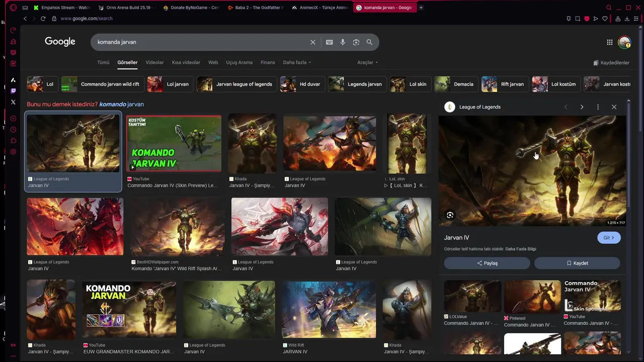The image size is (644, 362).
Task: Submit search with magnifier icon
Action: coord(369,42)
